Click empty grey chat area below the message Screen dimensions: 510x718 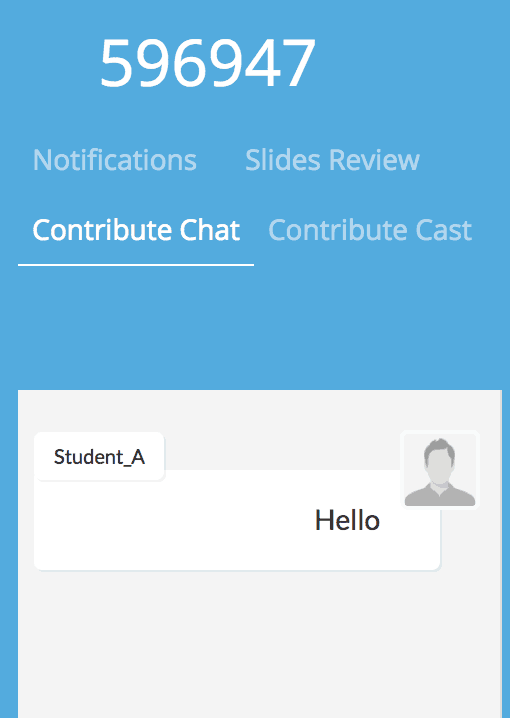(260, 646)
